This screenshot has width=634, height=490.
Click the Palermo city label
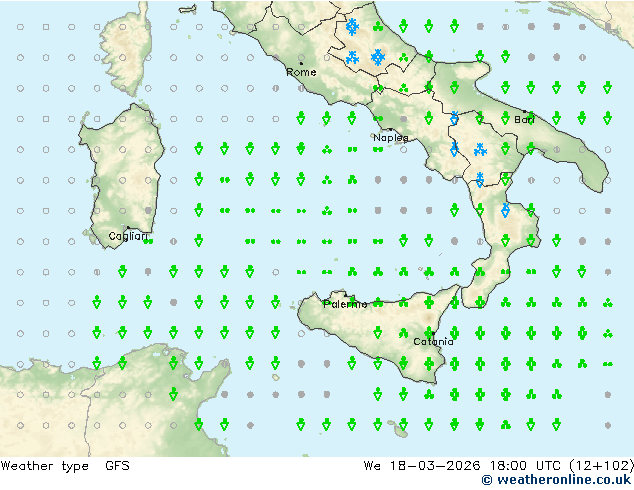tap(345, 304)
